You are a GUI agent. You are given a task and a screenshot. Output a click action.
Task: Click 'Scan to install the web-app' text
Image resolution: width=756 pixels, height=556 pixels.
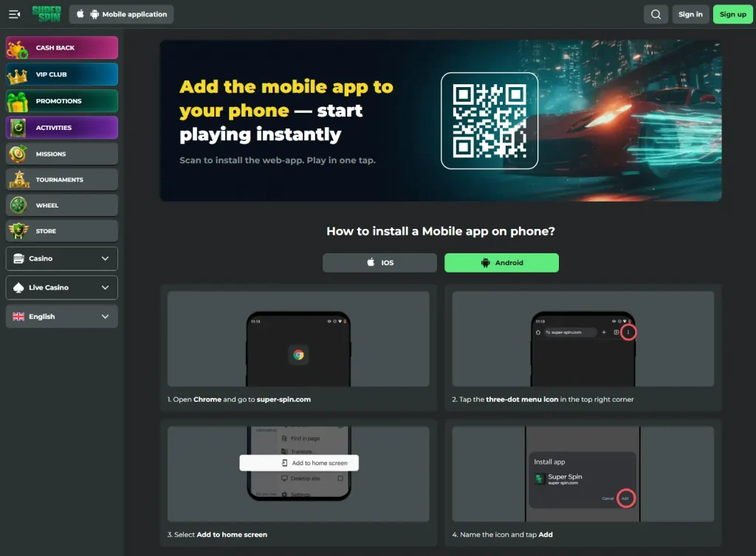(x=278, y=160)
